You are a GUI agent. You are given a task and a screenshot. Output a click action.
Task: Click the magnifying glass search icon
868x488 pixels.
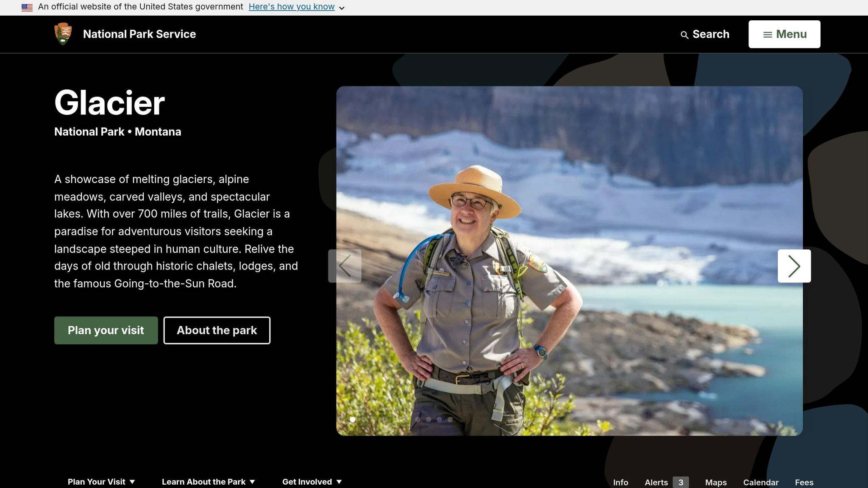(684, 35)
